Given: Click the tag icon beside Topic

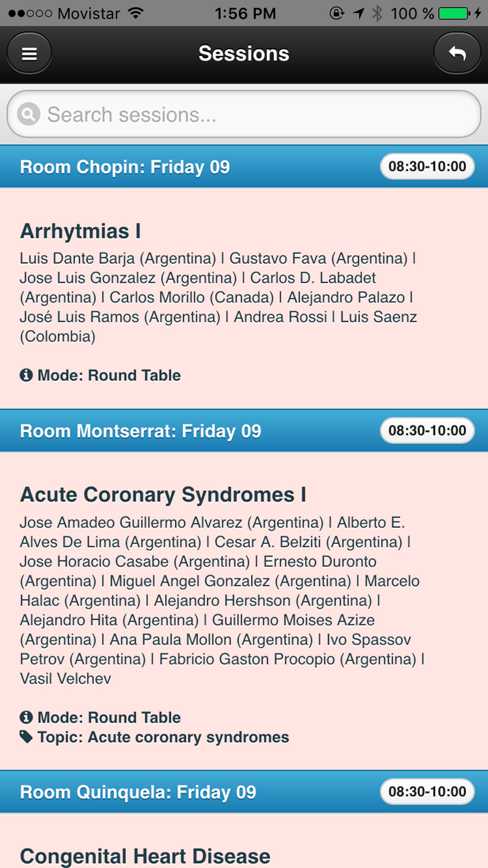Looking at the screenshot, I should pyautogui.click(x=26, y=737).
